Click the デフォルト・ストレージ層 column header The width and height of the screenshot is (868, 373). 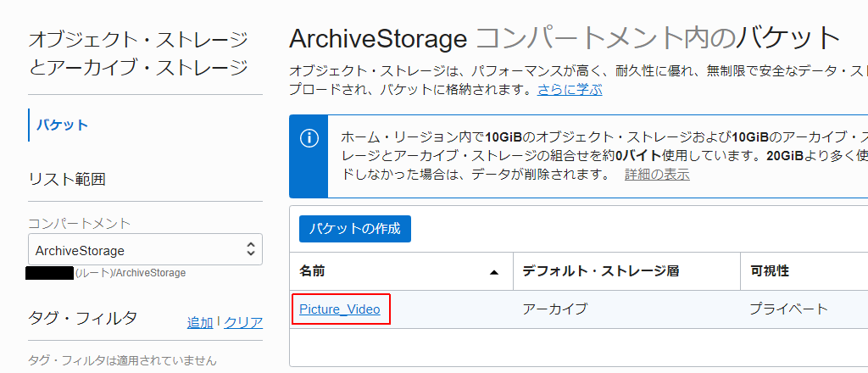point(601,271)
